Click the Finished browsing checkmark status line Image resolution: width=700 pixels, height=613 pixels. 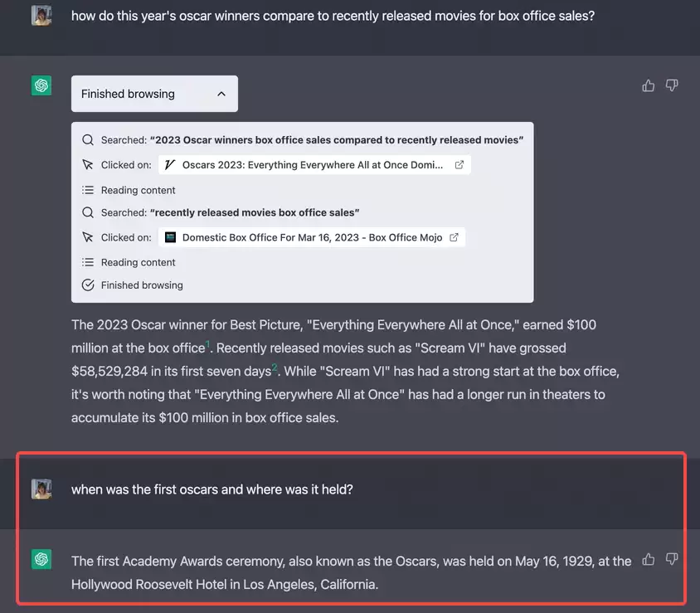point(132,285)
